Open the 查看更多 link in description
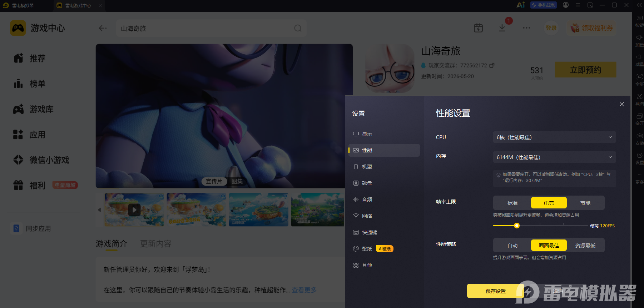This screenshot has width=644, height=308. [x=304, y=290]
